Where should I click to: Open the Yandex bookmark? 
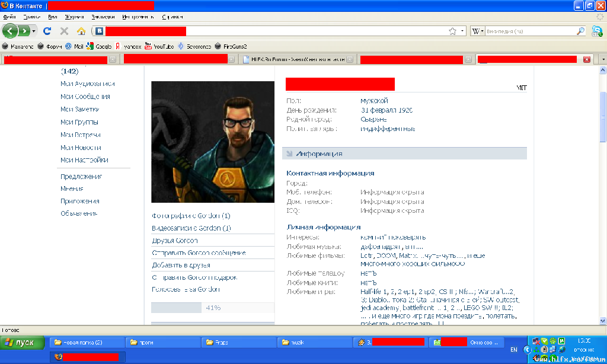[128, 46]
